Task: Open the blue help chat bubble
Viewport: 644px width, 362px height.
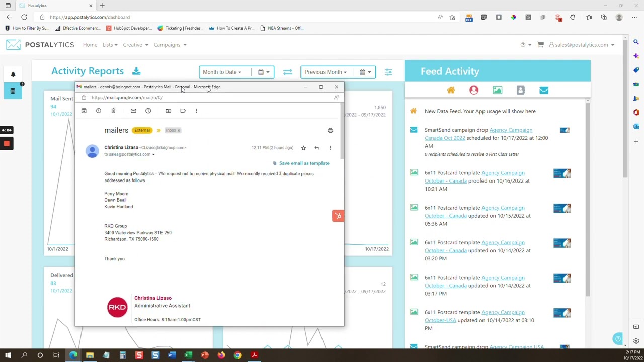Action: 618,339
